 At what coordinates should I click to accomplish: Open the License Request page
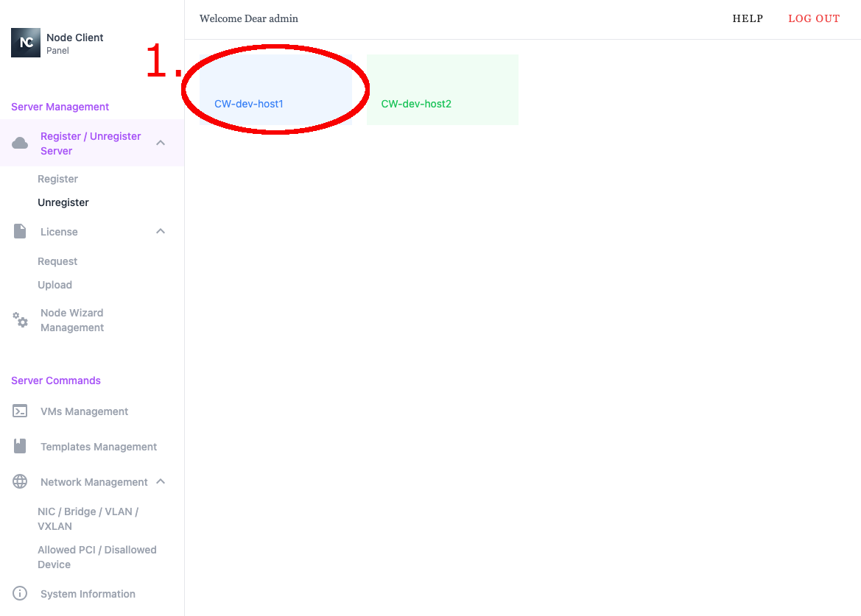(x=57, y=261)
